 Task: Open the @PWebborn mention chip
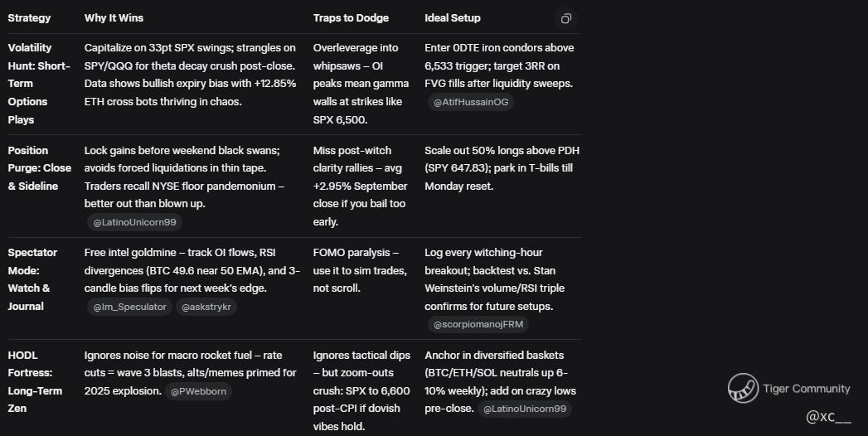(x=198, y=391)
